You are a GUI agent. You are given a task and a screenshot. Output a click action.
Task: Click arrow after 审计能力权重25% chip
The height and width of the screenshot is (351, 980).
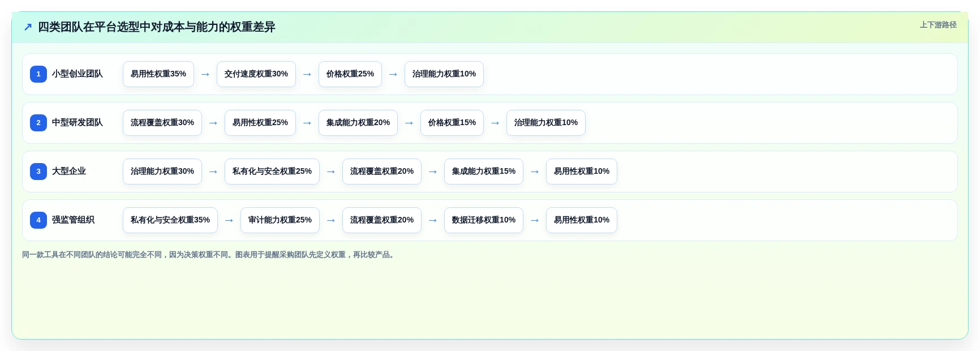coord(331,220)
